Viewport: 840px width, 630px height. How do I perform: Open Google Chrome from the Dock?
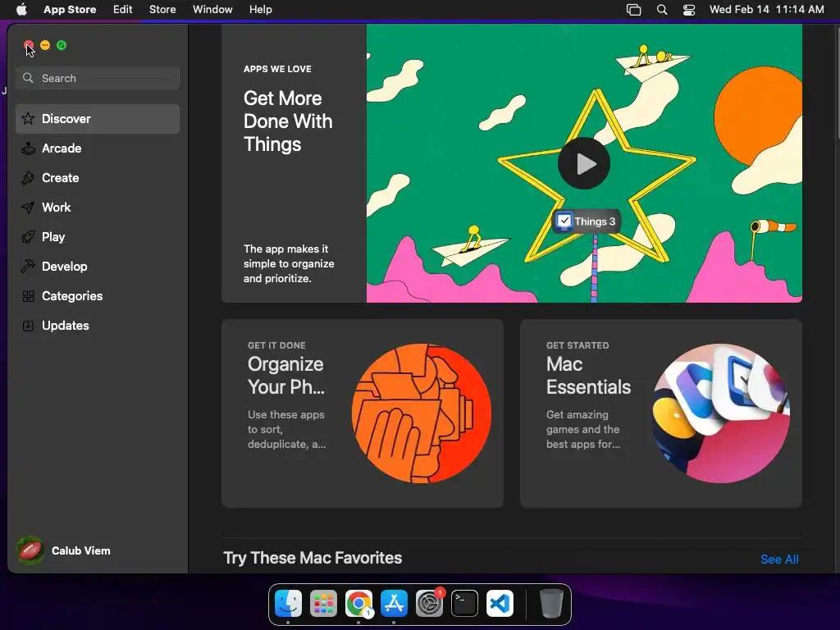359,604
